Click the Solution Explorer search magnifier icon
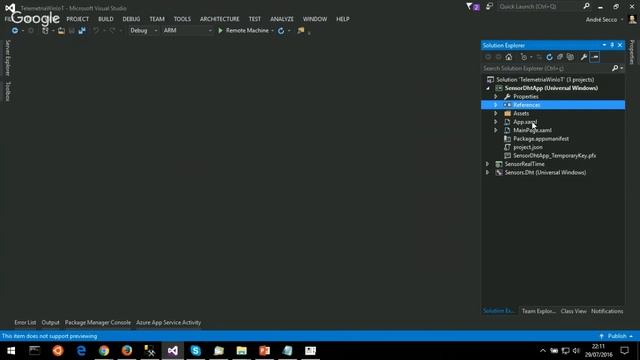The image size is (640, 360). pyautogui.click(x=615, y=68)
